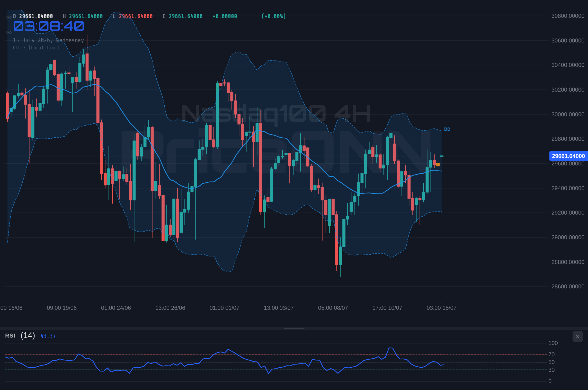Click the date 15 July 2026, Wednesday
Screen dimensions: 588x390
pyautogui.click(x=48, y=40)
